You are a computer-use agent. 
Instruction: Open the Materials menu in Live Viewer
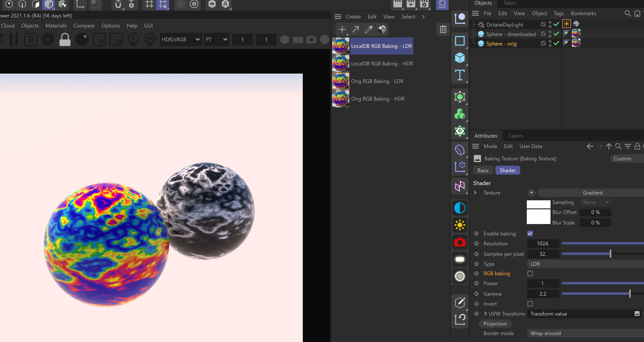[x=56, y=25]
